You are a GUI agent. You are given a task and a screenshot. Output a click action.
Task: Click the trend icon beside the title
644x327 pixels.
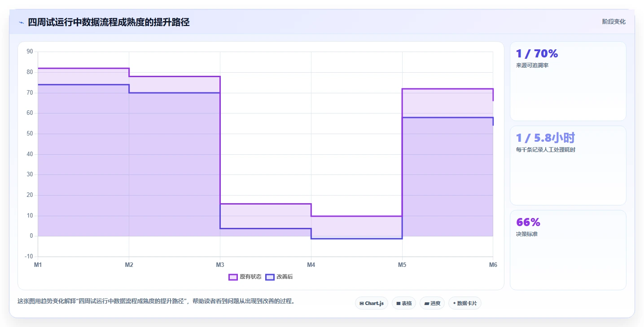[21, 22]
